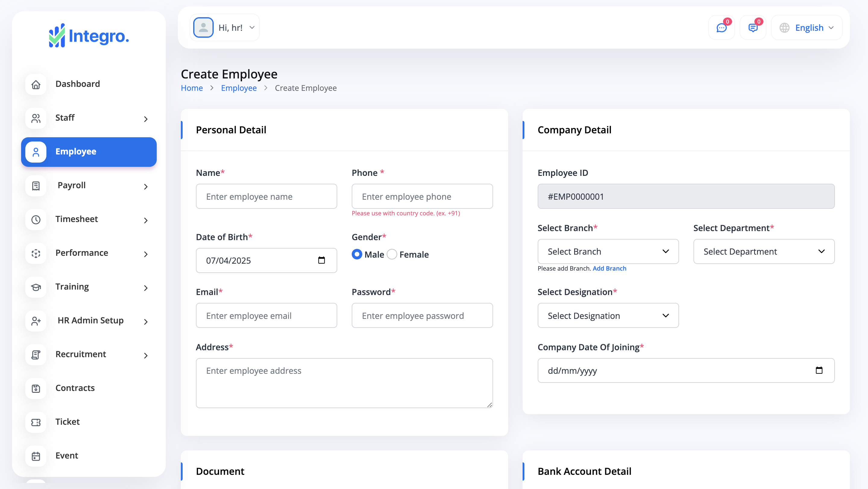Viewport: 868px width, 489px height.
Task: Open Date of Birth calendar picker icon
Action: [322, 260]
